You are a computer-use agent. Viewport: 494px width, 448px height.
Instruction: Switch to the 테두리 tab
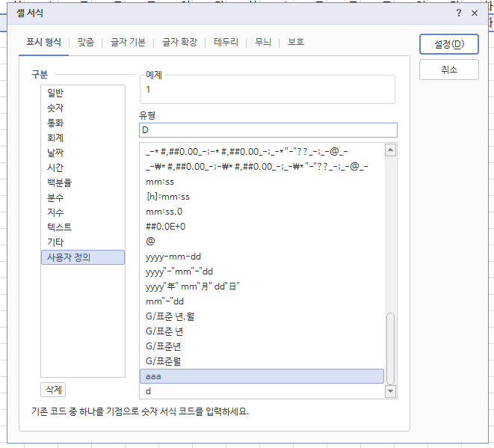click(x=226, y=42)
